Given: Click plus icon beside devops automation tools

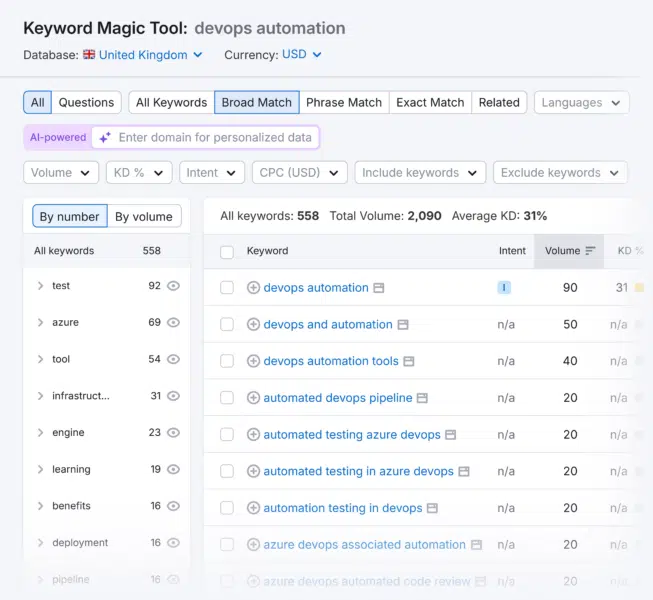Looking at the screenshot, I should (253, 361).
